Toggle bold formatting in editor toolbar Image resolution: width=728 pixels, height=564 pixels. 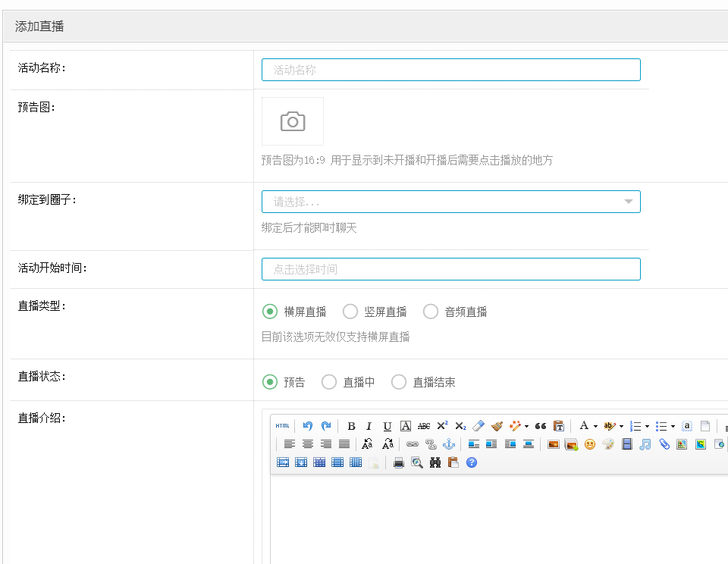351,426
